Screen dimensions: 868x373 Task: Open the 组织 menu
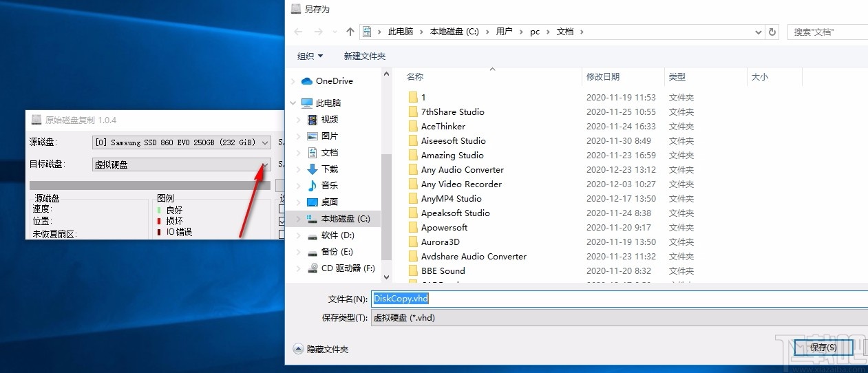310,56
